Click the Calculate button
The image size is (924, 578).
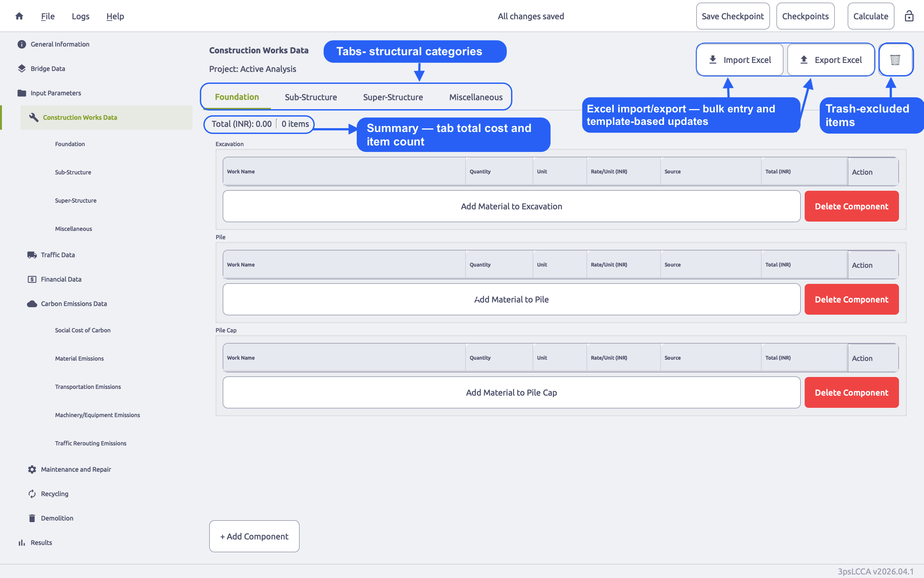870,16
